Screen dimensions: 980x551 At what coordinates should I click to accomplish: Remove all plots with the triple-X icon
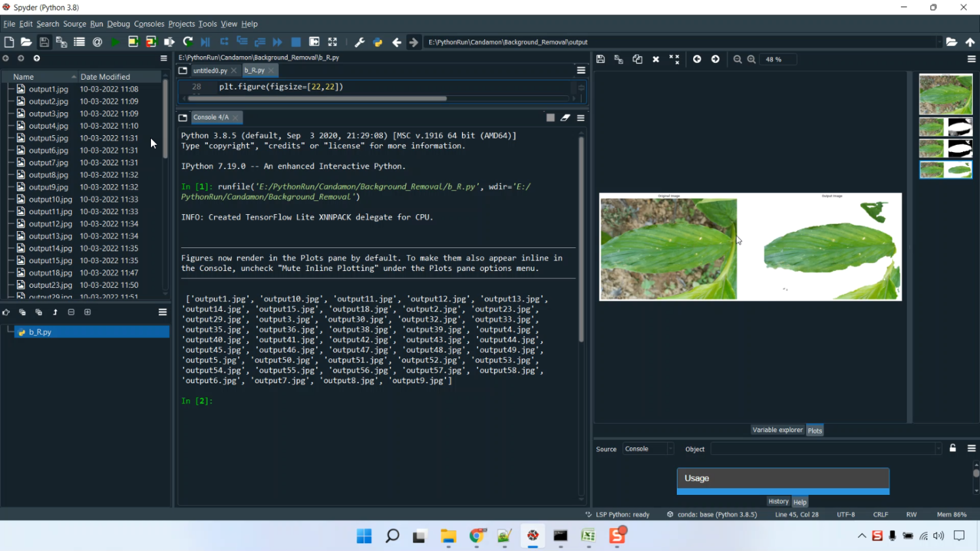674,59
